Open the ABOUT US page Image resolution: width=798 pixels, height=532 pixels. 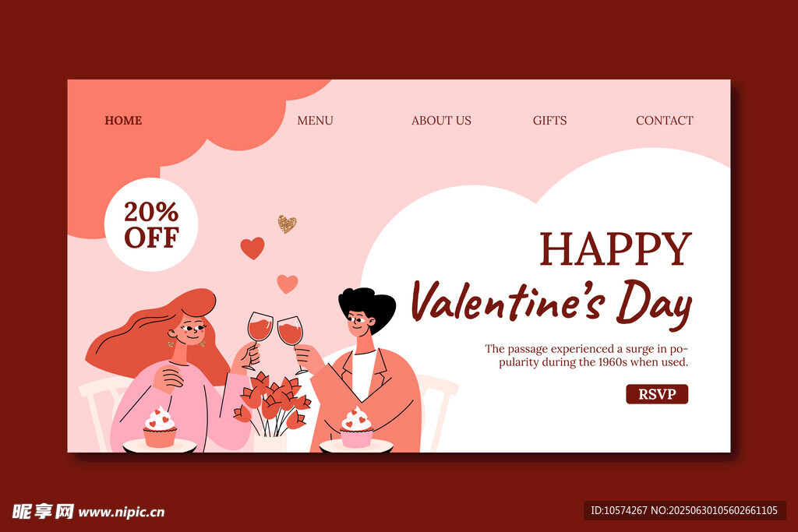441,121
